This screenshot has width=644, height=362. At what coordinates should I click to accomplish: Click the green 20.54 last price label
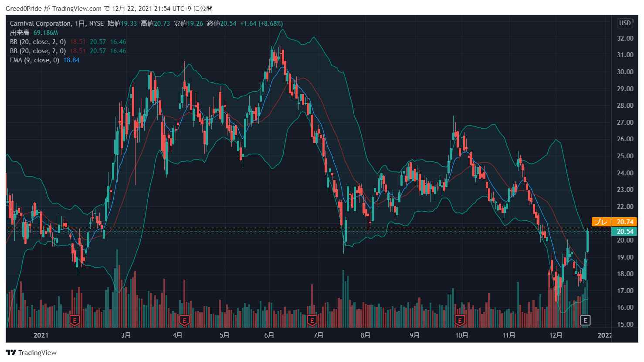pos(625,232)
